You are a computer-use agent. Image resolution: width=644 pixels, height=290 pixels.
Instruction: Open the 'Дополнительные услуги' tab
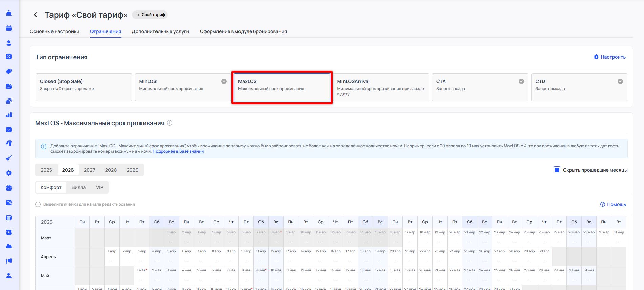pyautogui.click(x=160, y=31)
